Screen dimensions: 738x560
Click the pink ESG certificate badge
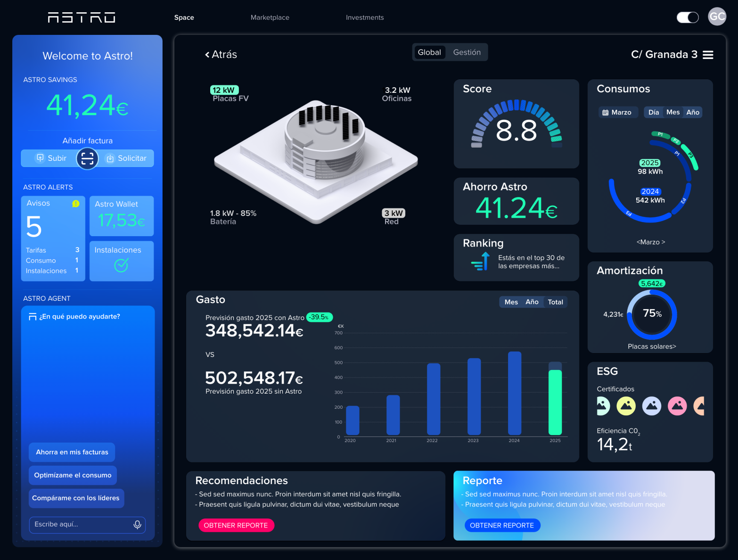click(677, 406)
